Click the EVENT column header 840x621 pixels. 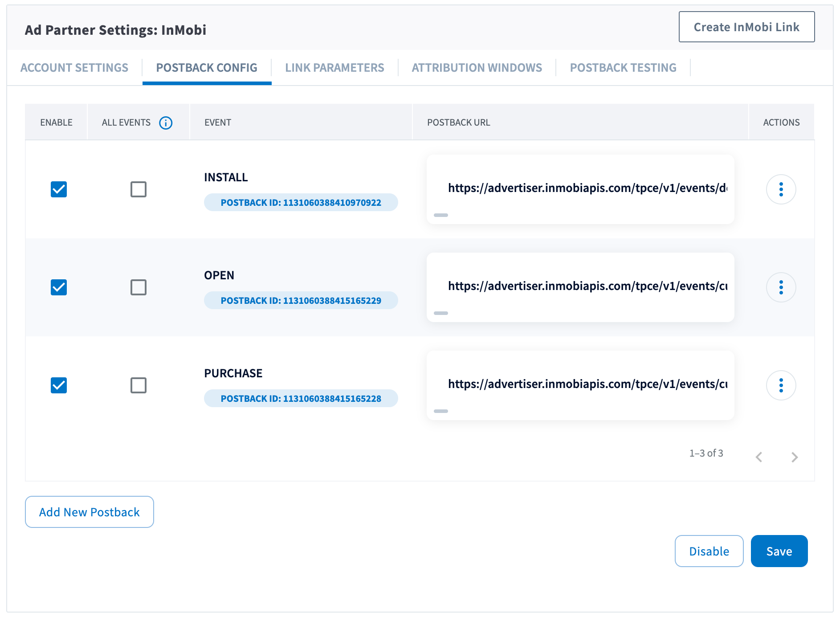click(218, 123)
